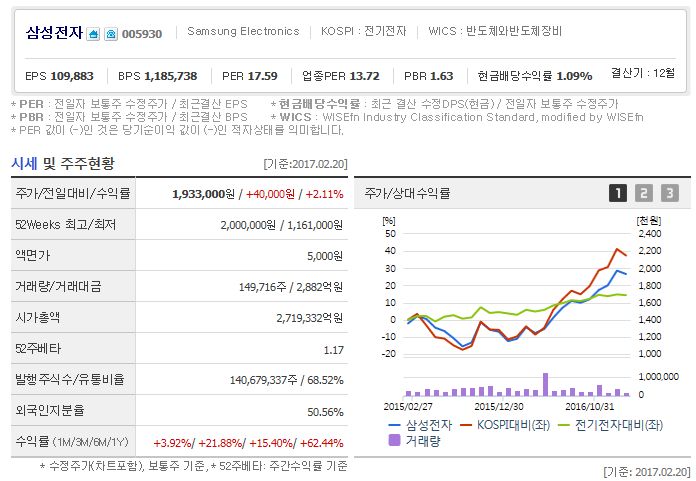Click the 삼성전자 company name heading
The image size is (696, 481).
54,32
